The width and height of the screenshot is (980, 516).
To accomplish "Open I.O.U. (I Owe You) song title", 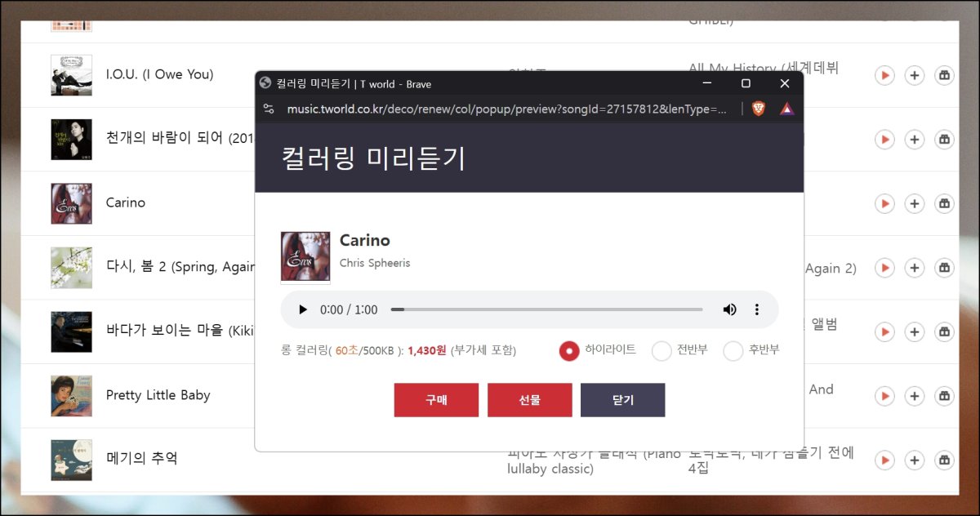I will [x=159, y=74].
